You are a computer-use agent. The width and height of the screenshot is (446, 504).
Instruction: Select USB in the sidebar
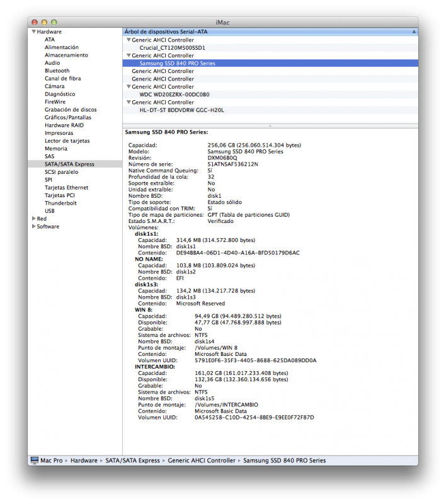50,211
